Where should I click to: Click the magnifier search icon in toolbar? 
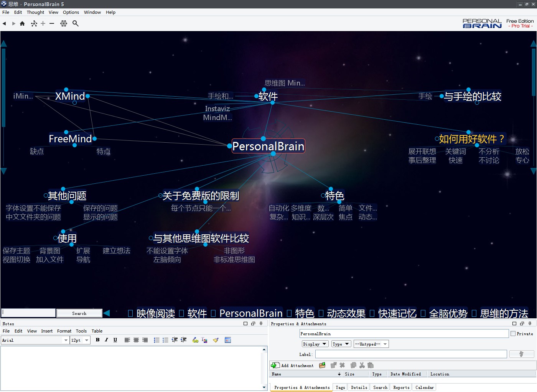(x=76, y=23)
